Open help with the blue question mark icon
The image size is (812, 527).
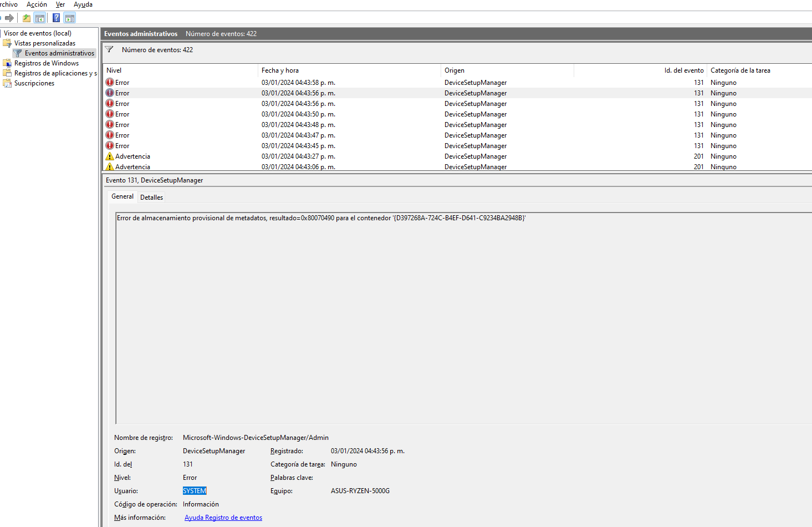point(56,18)
